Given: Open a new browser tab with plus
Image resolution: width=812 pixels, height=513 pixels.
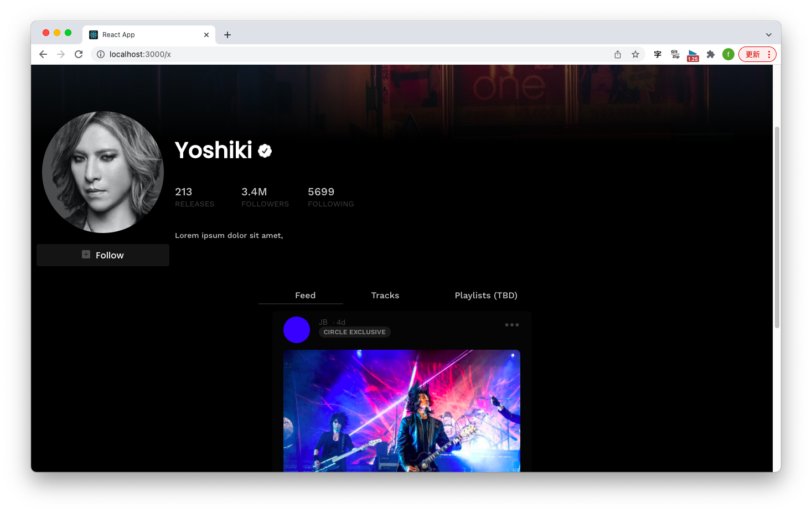Looking at the screenshot, I should 227,35.
